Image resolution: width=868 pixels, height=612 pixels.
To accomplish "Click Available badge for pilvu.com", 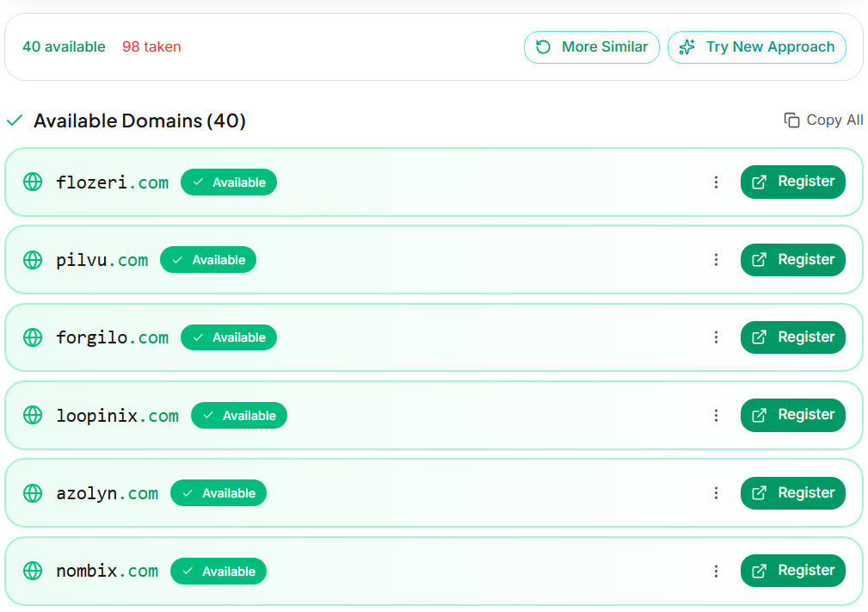I will (208, 260).
